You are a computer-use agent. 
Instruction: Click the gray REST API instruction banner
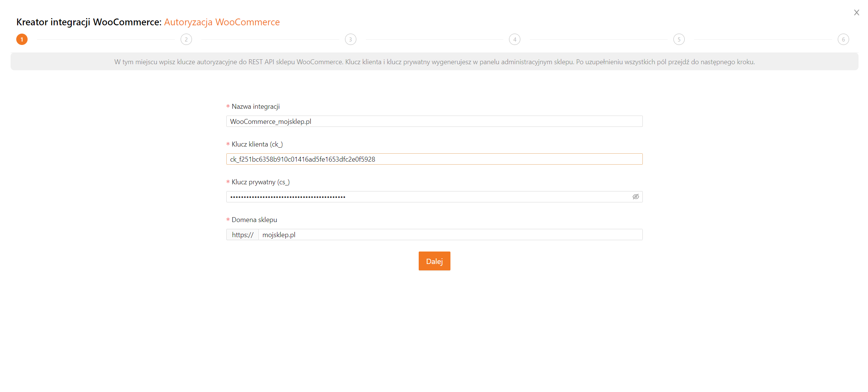point(434,62)
